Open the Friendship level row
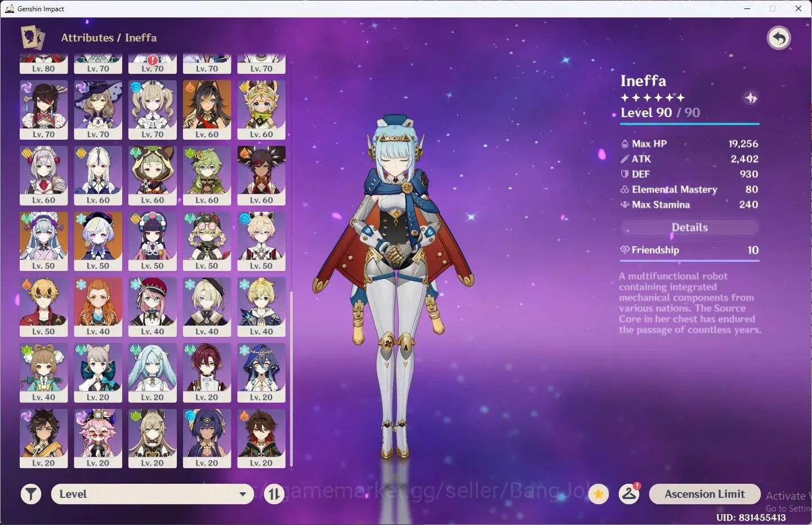 [690, 250]
